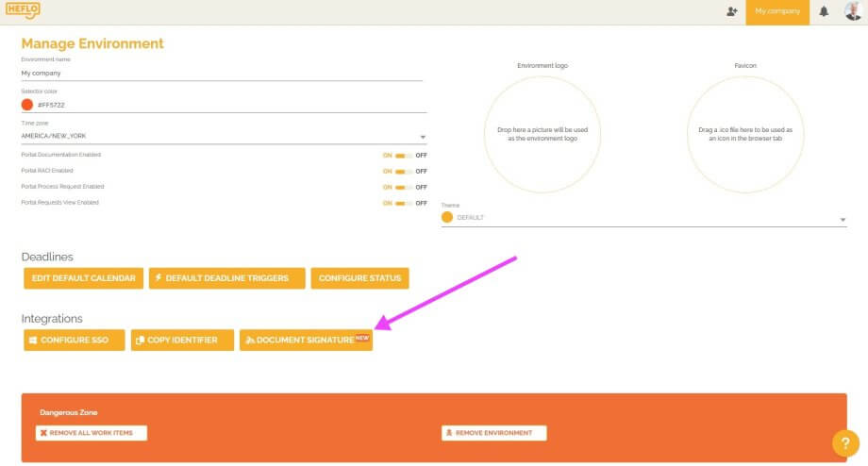Click the Deadlines section heading
Viewport: 868px width, 466px height.
47,257
